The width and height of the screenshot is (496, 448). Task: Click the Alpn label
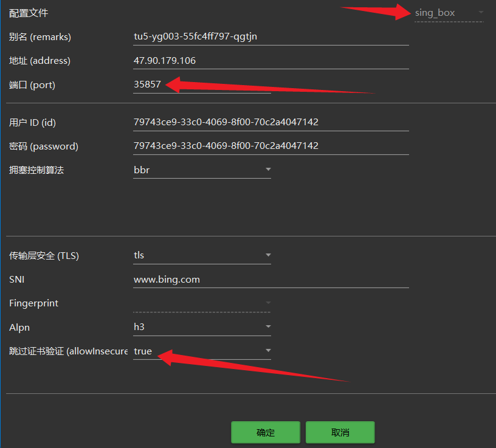pyautogui.click(x=19, y=328)
